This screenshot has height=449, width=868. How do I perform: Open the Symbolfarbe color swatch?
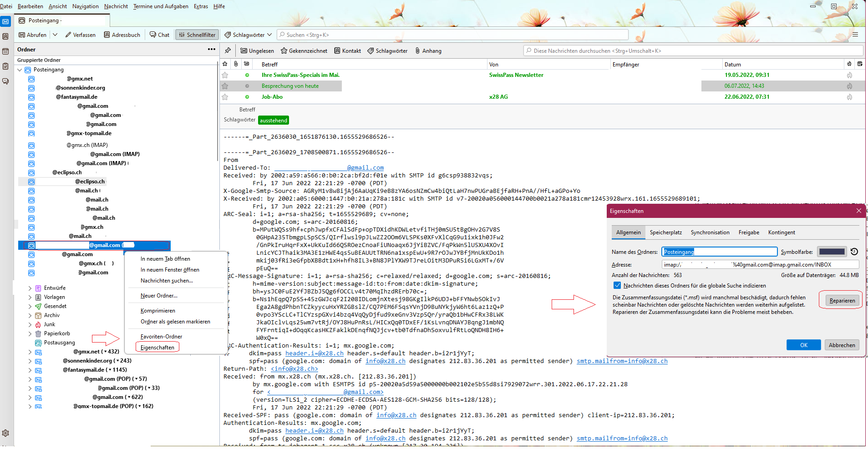click(x=832, y=252)
